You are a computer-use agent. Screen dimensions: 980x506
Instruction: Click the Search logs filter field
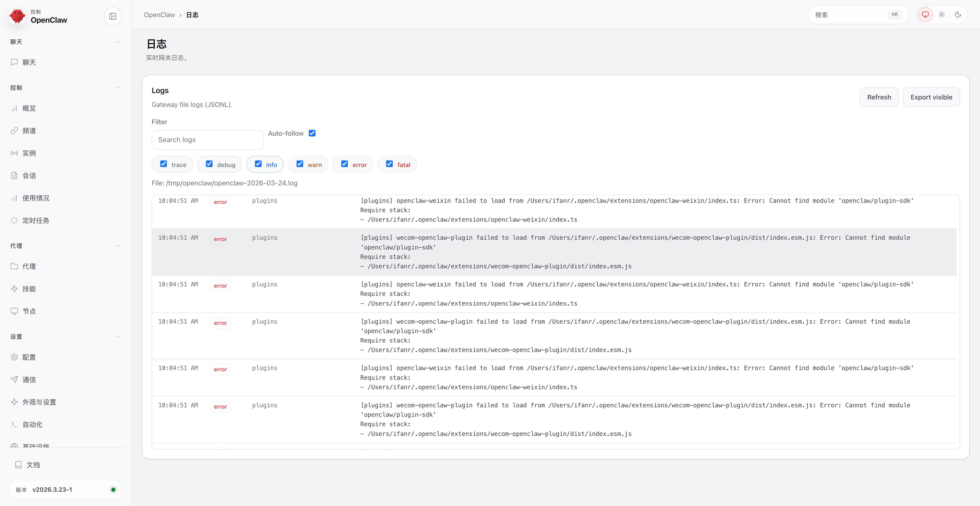[207, 140]
